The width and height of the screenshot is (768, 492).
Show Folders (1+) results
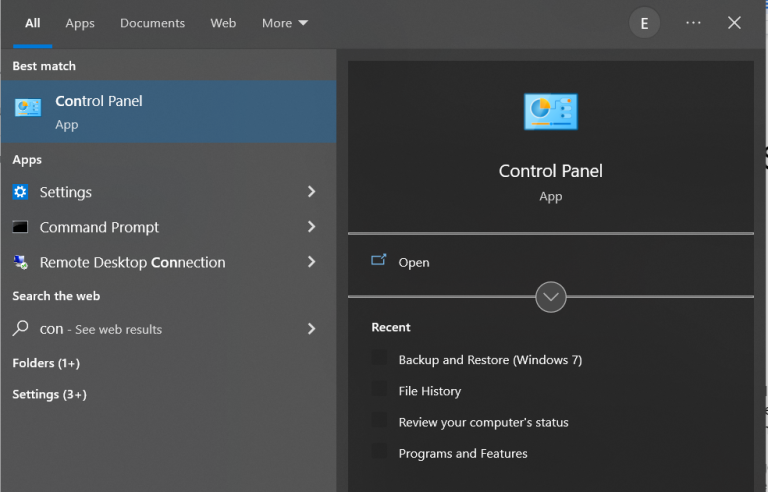coord(46,363)
